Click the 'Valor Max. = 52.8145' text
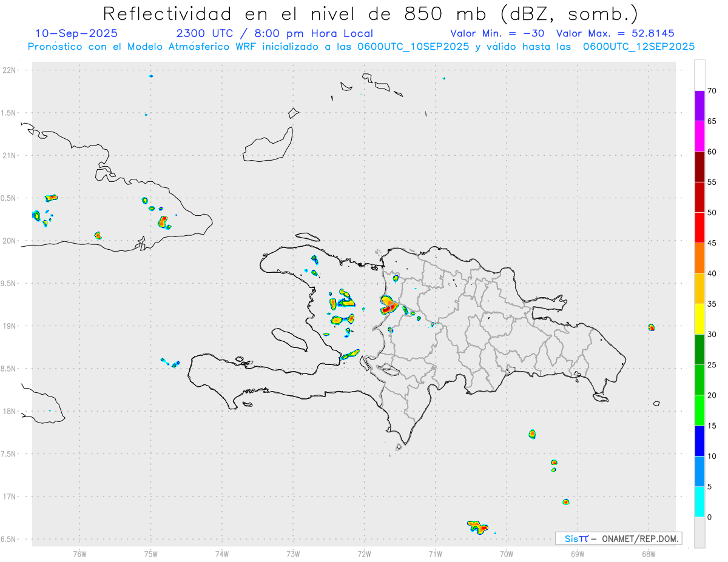 615,33
